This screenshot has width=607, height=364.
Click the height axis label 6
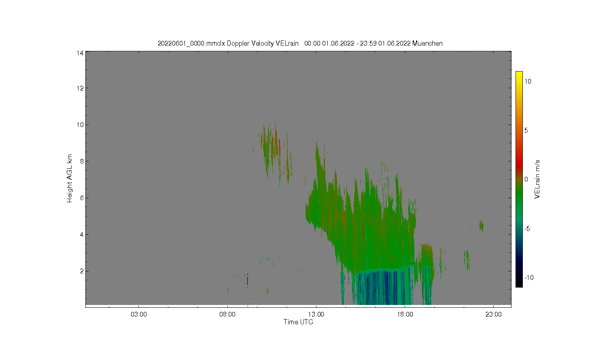[82, 198]
